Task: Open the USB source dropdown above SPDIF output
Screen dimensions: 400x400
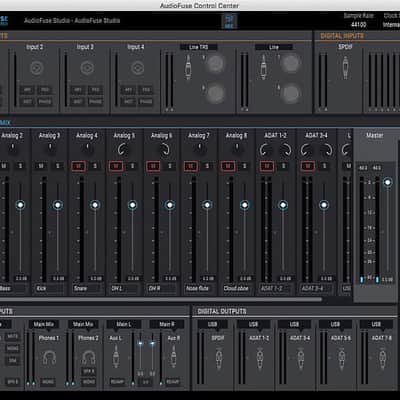Action: pyautogui.click(x=213, y=324)
